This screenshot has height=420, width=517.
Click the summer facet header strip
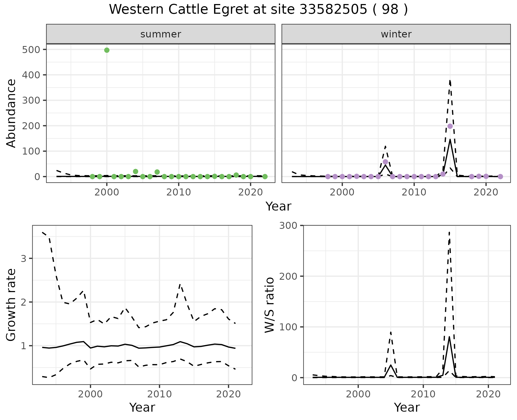point(160,34)
